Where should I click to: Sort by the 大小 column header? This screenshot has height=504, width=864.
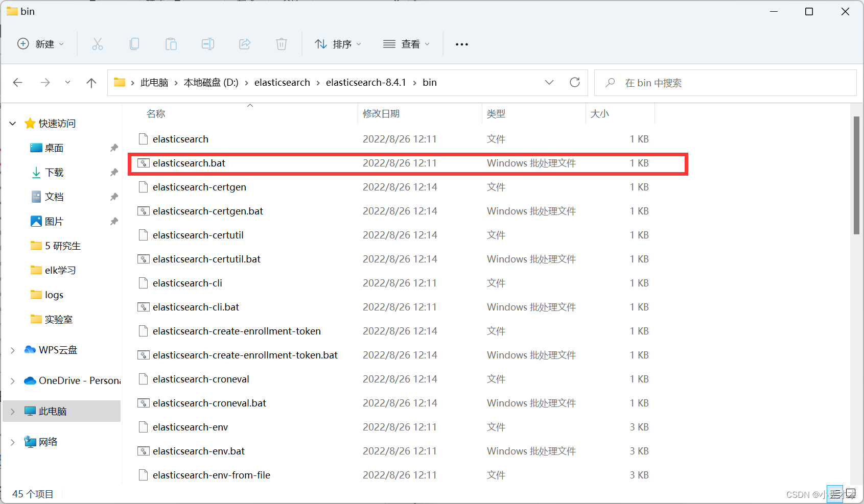click(x=600, y=114)
